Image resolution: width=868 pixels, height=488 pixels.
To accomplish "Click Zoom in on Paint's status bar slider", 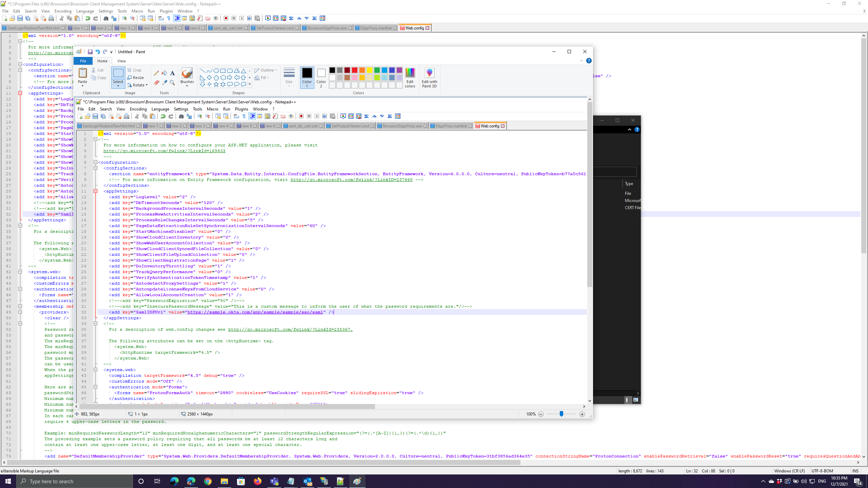I will pyautogui.click(x=582, y=414).
